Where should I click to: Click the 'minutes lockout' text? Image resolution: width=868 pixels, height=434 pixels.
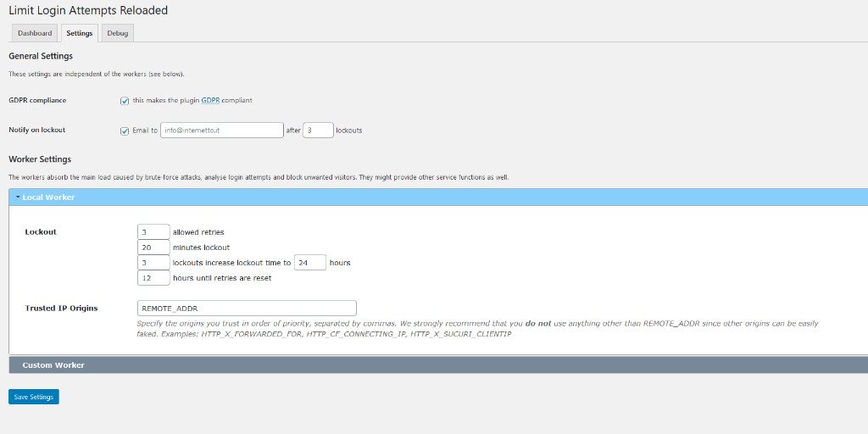(x=201, y=248)
